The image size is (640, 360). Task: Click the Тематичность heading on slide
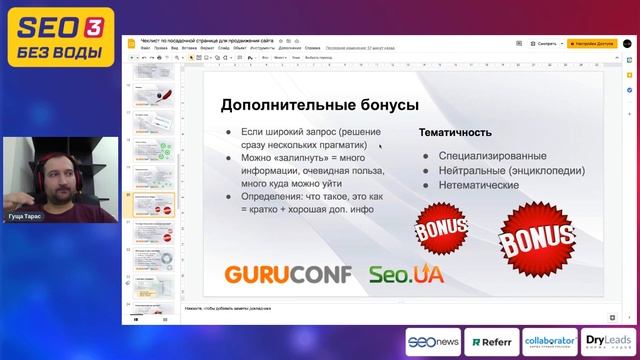pos(455,132)
